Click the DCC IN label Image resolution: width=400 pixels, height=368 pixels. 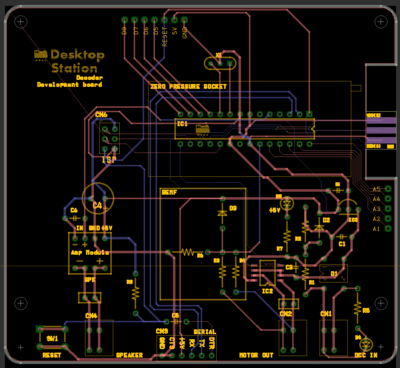(x=366, y=355)
